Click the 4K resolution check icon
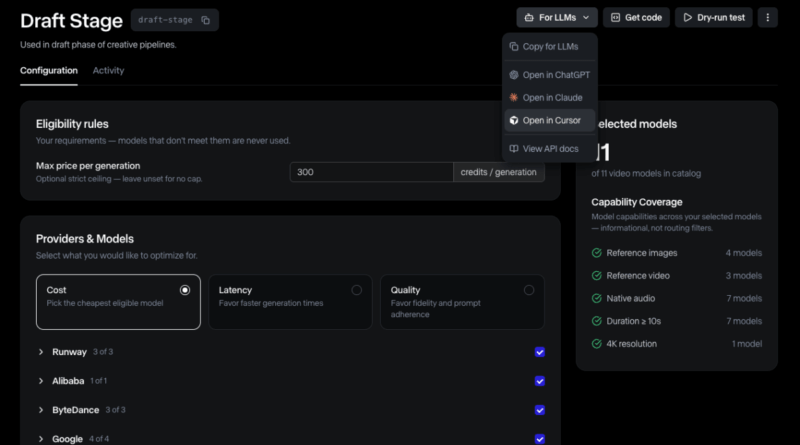The width and height of the screenshot is (800, 445). pos(596,344)
